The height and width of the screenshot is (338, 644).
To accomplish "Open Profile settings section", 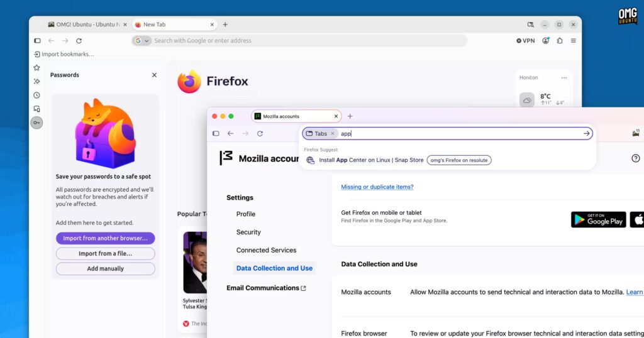I will (x=246, y=214).
